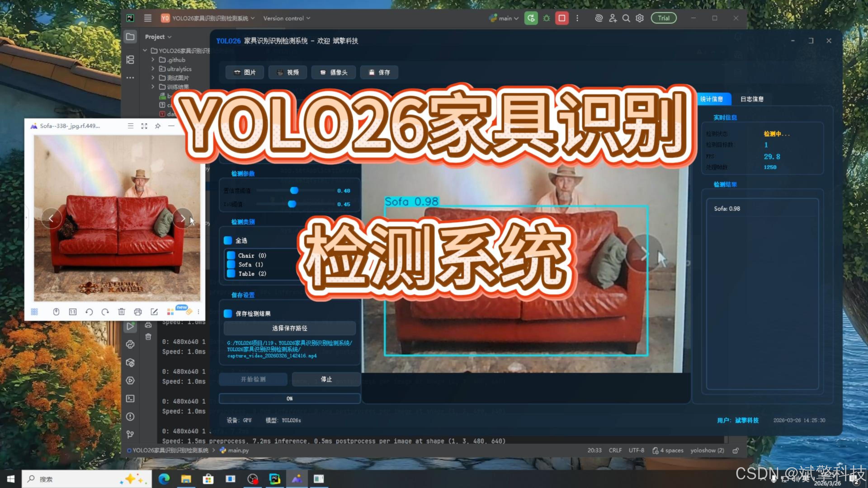Open the Project tool window folder icon
Viewport: 868px width, 488px height.
coord(130,37)
